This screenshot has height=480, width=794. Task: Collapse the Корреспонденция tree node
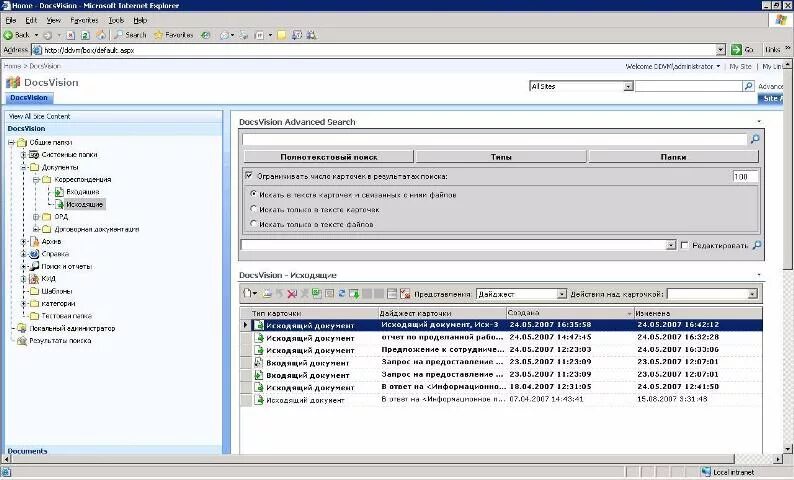point(36,180)
